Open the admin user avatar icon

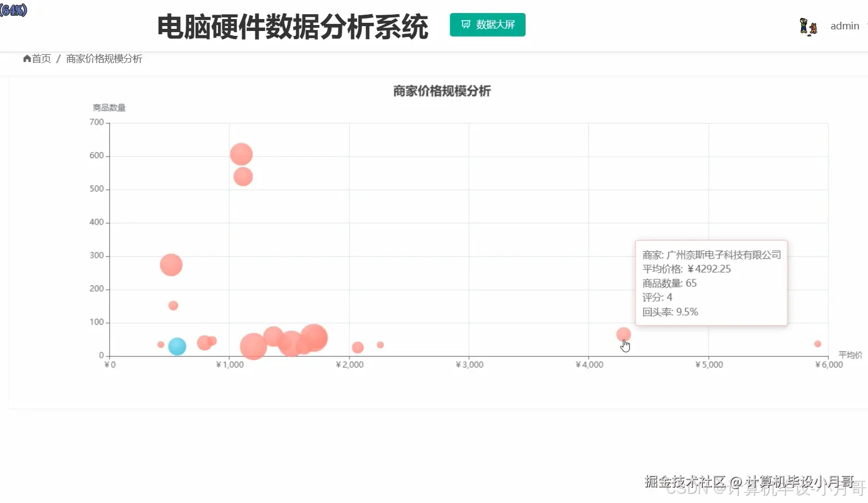click(808, 26)
